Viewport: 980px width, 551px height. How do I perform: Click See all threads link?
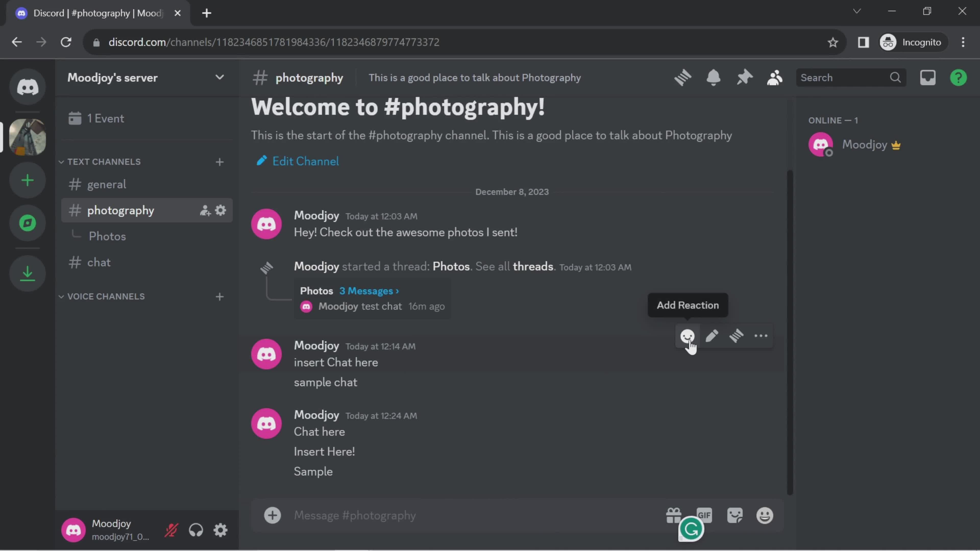click(533, 267)
